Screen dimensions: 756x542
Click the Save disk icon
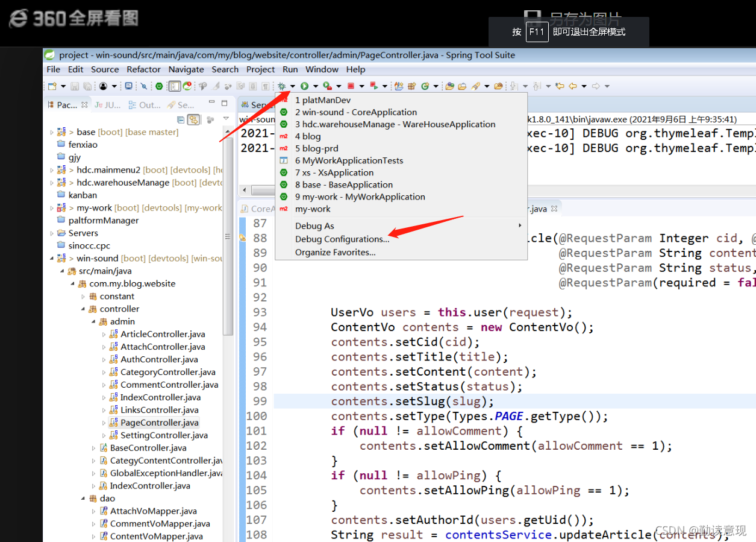pyautogui.click(x=75, y=86)
